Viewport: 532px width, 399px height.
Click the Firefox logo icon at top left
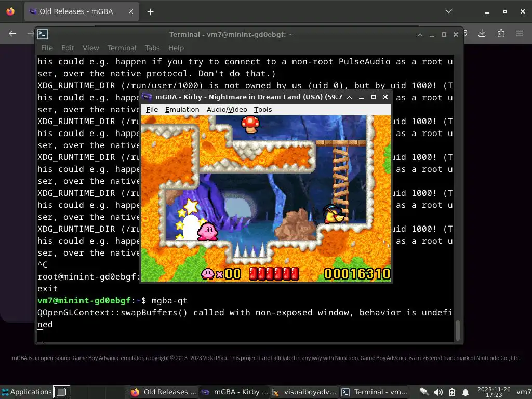[10, 11]
